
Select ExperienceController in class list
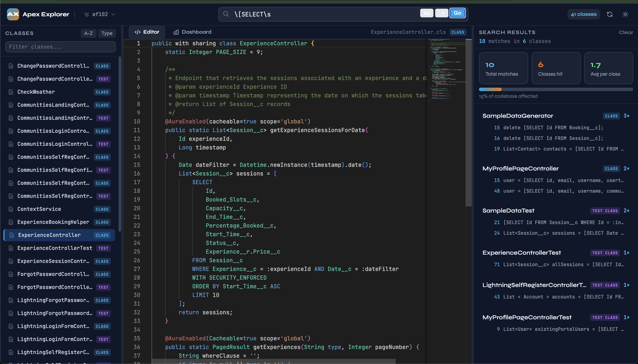pos(60,235)
